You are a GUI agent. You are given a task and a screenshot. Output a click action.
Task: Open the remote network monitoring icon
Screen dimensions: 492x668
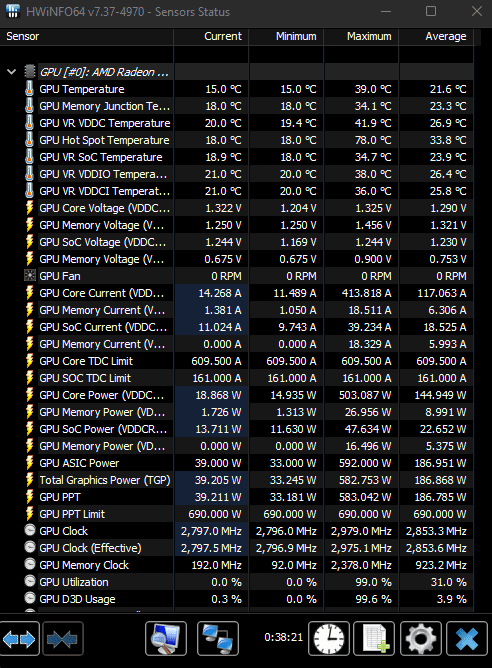click(218, 639)
